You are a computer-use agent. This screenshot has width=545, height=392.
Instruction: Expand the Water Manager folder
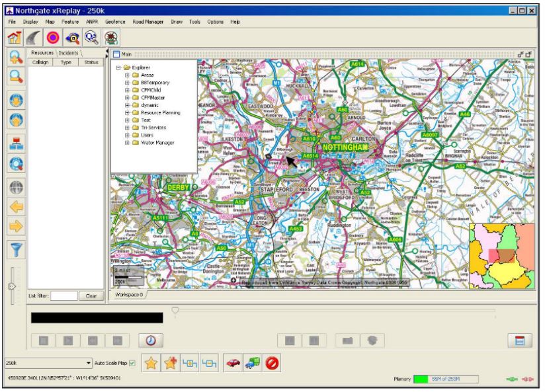tap(127, 143)
